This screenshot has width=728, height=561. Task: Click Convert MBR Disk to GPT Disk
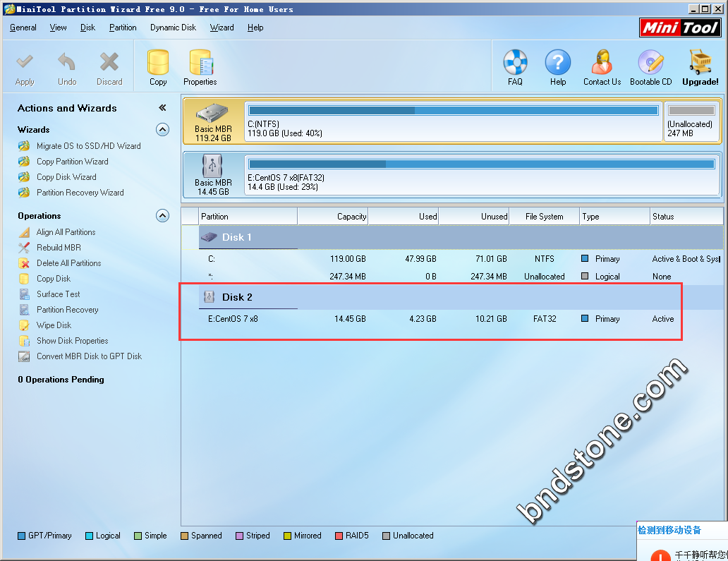[x=89, y=356]
